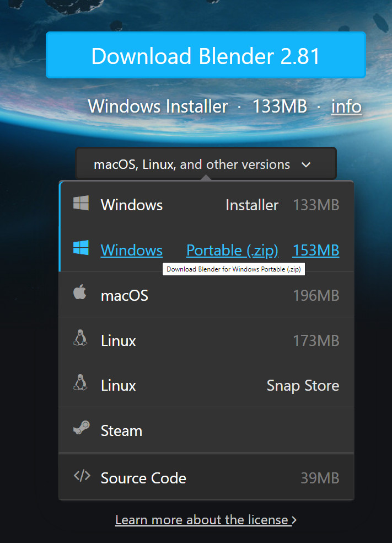Viewport: 392px width, 543px height.
Task: Click the 173MB size text
Action: tap(316, 341)
